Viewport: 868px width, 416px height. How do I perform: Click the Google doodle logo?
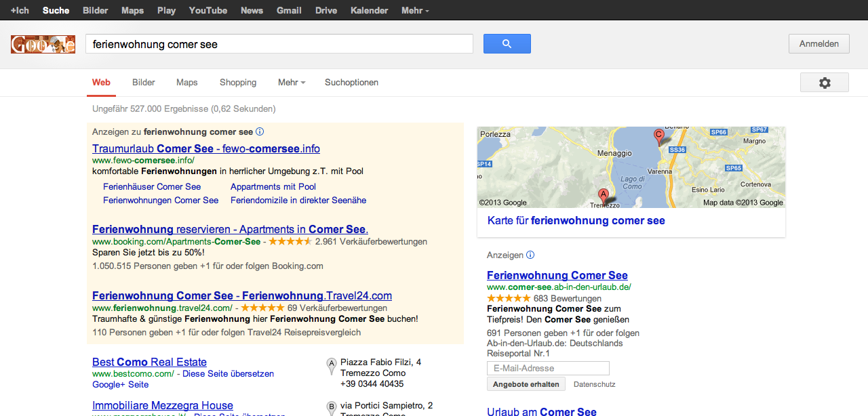pos(43,44)
